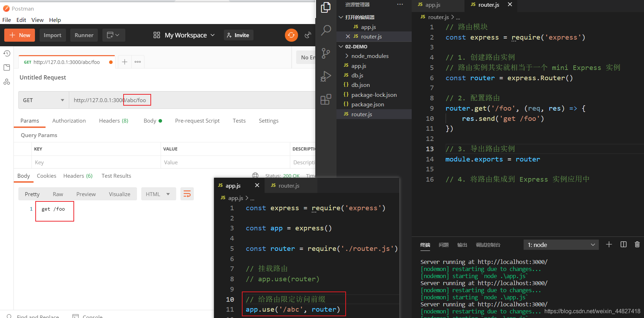The height and width of the screenshot is (318, 644).
Task: Click the orange Postman sync icon
Action: tap(291, 35)
